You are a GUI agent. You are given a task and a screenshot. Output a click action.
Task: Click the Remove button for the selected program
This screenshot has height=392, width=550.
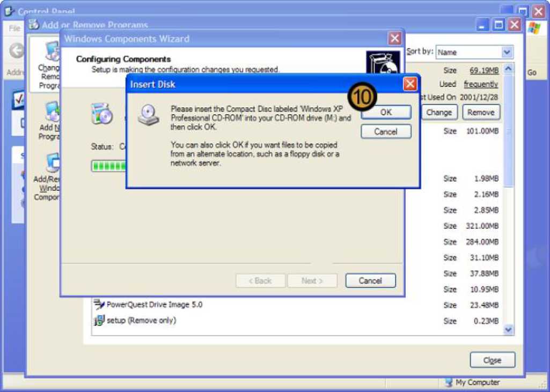click(x=481, y=113)
